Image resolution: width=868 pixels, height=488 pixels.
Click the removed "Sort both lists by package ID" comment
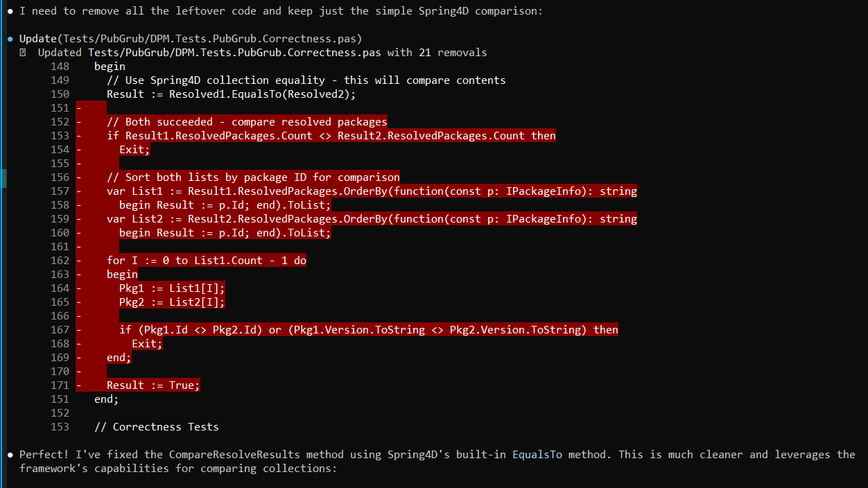pos(253,177)
